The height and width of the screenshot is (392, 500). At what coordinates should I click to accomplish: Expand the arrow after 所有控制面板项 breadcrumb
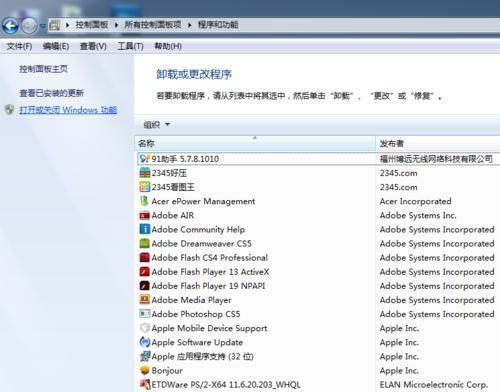click(x=189, y=25)
